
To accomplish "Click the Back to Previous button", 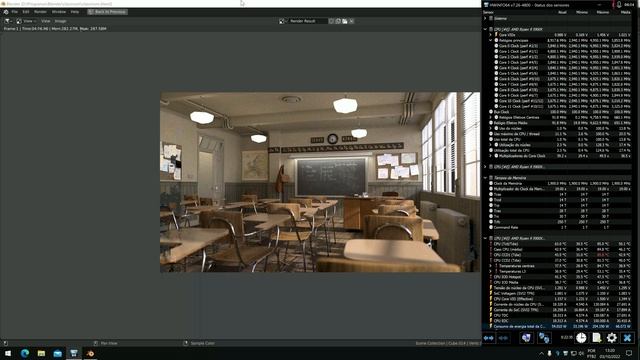I will pyautogui.click(x=107, y=12).
